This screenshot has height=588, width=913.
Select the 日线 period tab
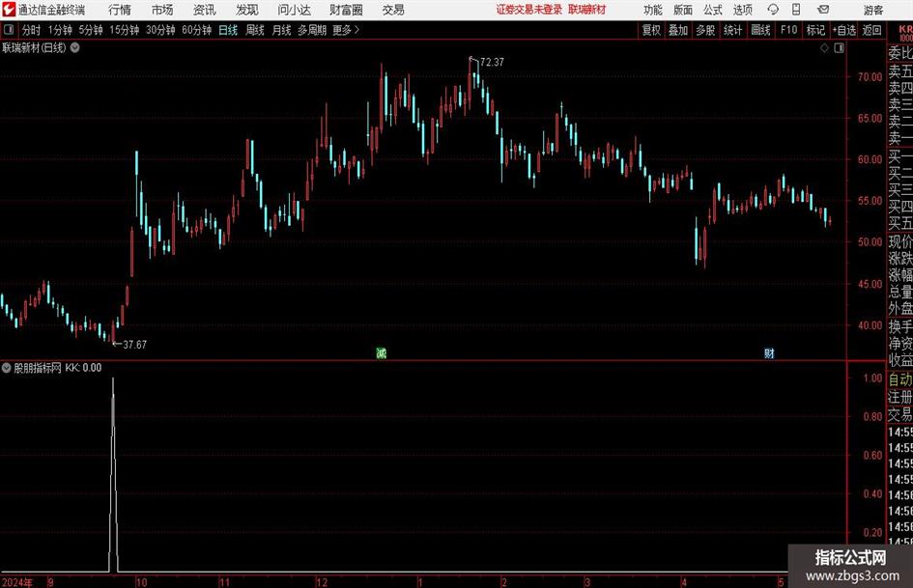pos(228,30)
